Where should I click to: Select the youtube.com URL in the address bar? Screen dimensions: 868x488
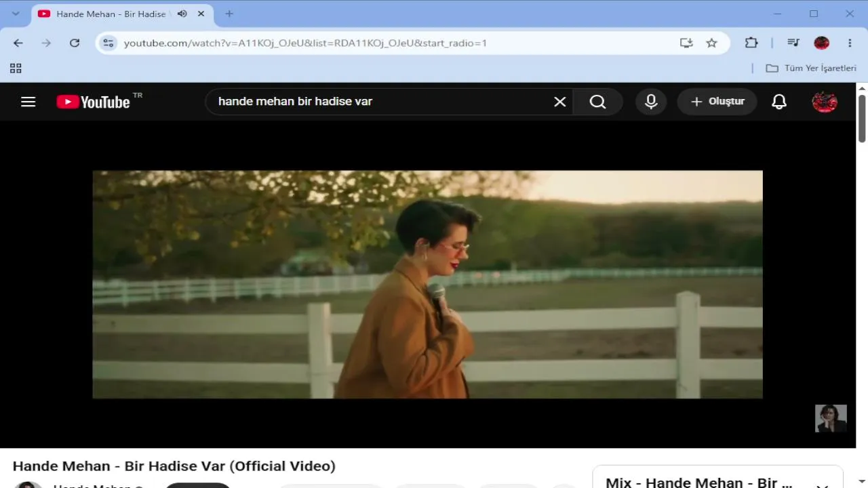coord(305,43)
